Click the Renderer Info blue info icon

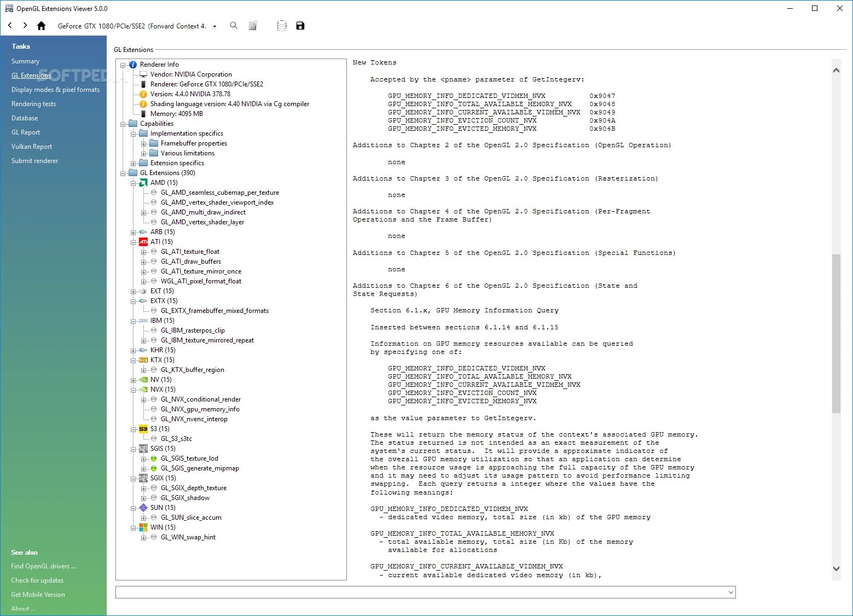click(133, 65)
